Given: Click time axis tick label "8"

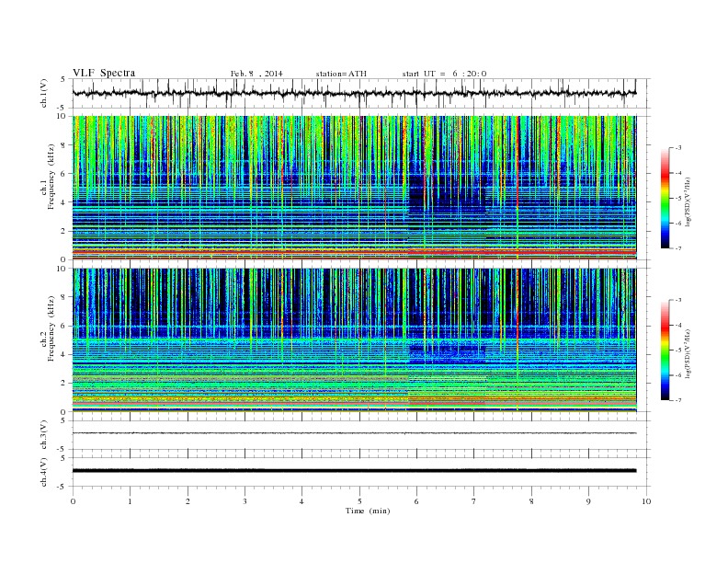Looking at the screenshot, I should (531, 501).
